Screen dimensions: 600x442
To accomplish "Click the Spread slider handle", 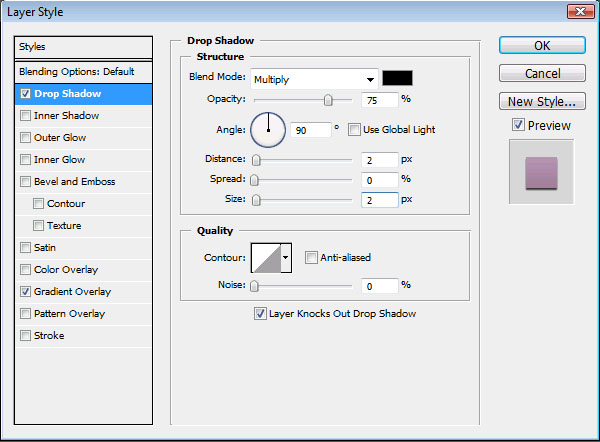I will tap(254, 180).
